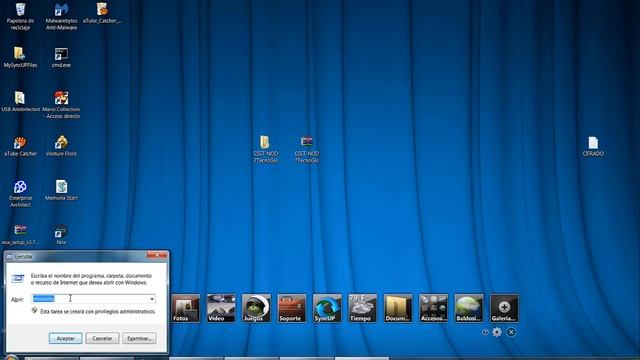Select the aTube Catcher shortcut icon
Image resolution: width=640 pixels, height=360 pixels.
pos(20,146)
